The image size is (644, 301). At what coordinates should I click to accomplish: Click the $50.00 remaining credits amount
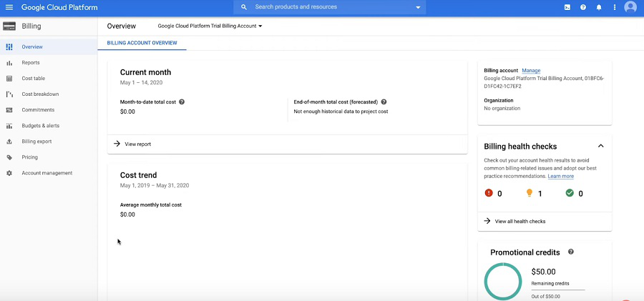coord(543,272)
